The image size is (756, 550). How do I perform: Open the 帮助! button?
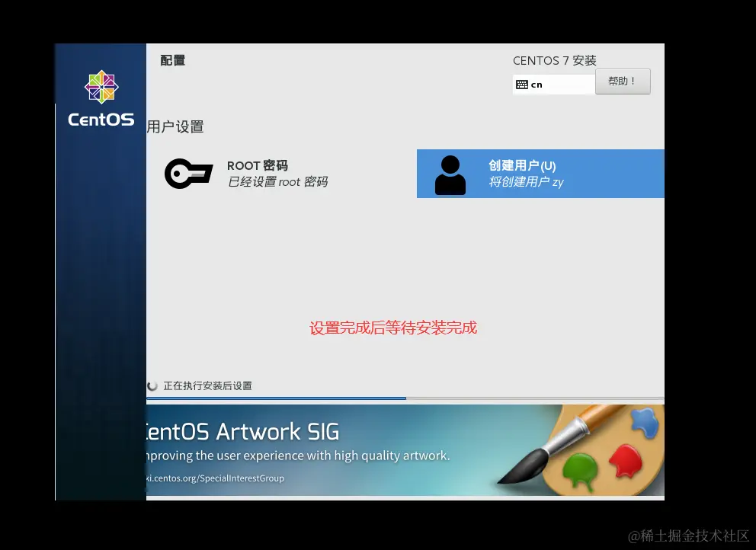tap(623, 82)
